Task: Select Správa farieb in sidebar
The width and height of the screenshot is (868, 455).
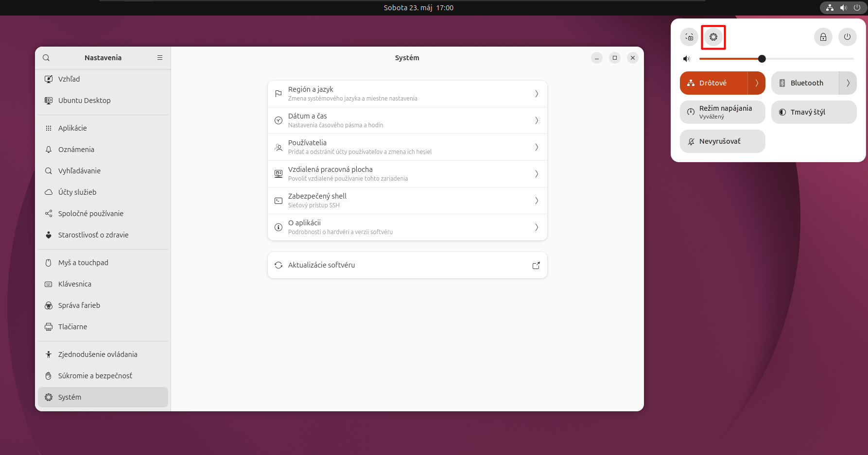Action: coord(103,305)
